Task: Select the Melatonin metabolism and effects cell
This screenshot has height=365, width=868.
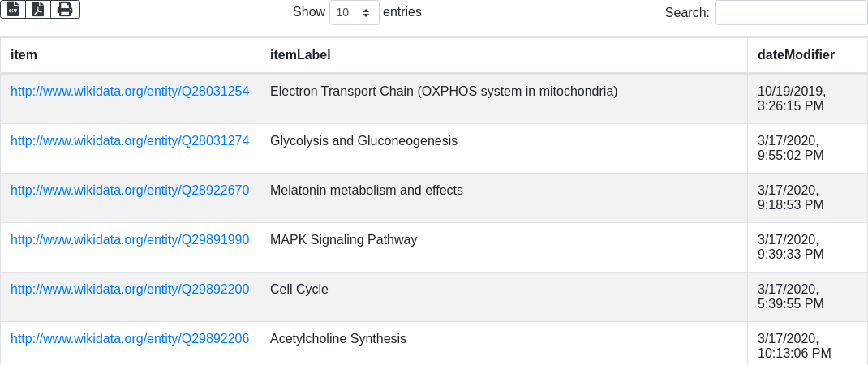Action: pyautogui.click(x=503, y=198)
